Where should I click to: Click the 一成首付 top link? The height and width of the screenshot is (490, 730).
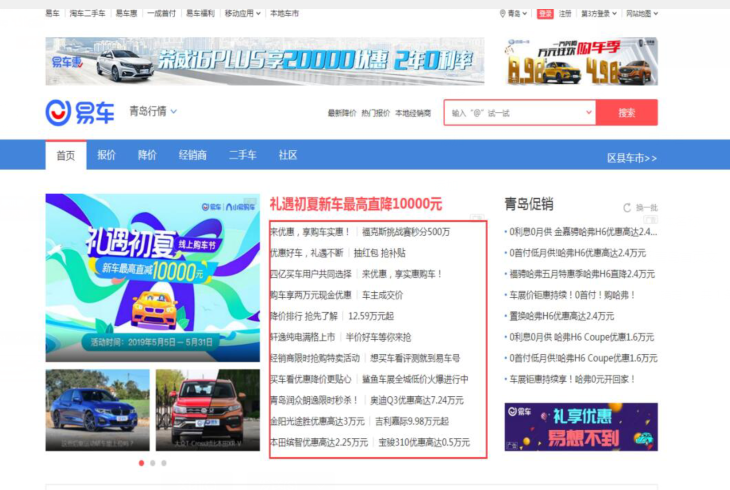point(162,14)
